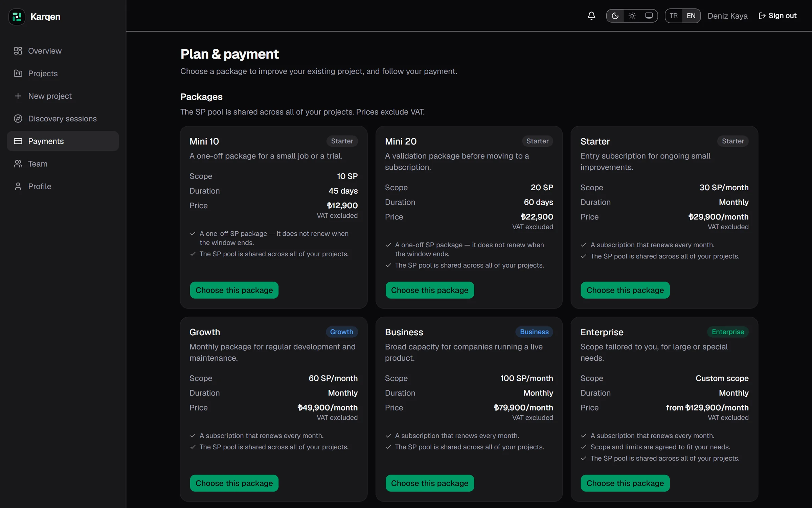
Task: Click the 100 SP/month scope value
Action: pyautogui.click(x=527, y=378)
